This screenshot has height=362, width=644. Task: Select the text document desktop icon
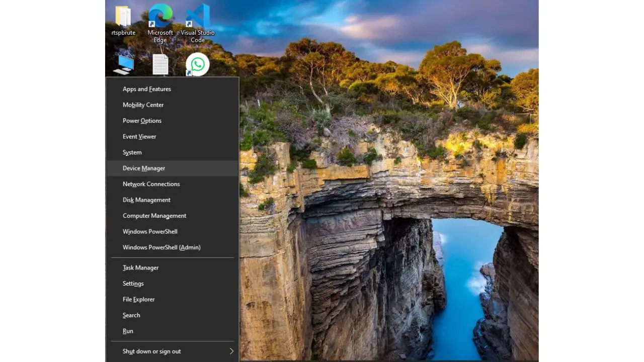pyautogui.click(x=160, y=65)
